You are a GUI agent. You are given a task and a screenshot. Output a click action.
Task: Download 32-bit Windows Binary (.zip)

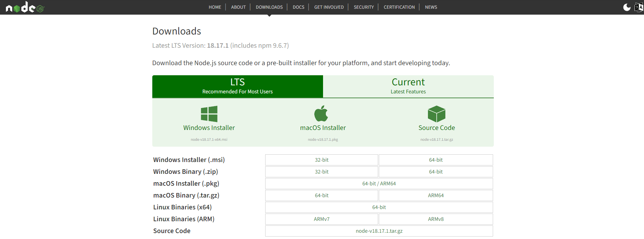322,172
